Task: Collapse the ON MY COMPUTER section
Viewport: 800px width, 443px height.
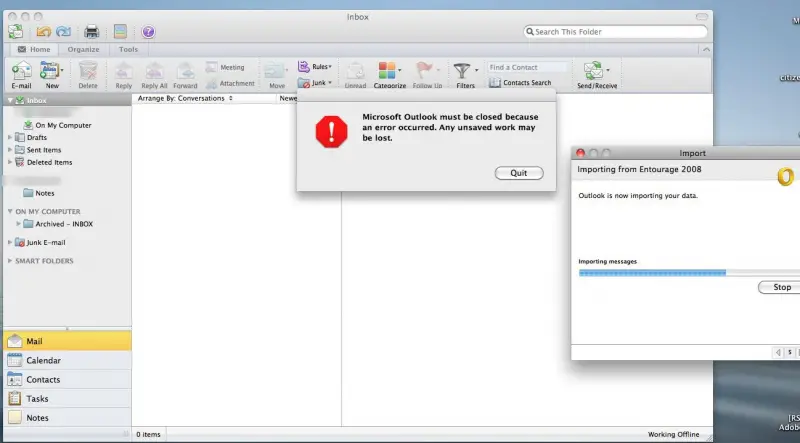Action: coord(10,211)
